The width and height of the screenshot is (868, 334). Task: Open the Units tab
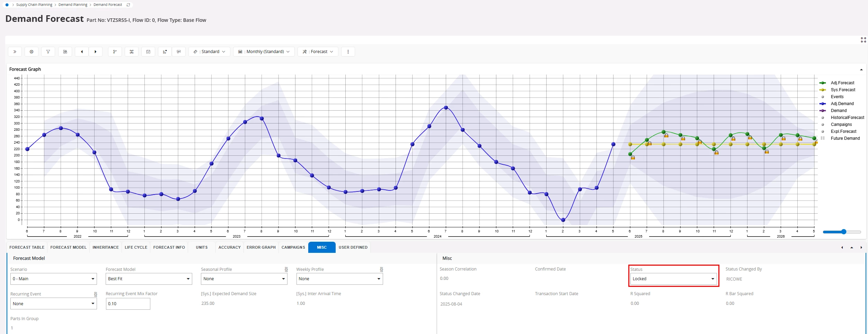202,248
